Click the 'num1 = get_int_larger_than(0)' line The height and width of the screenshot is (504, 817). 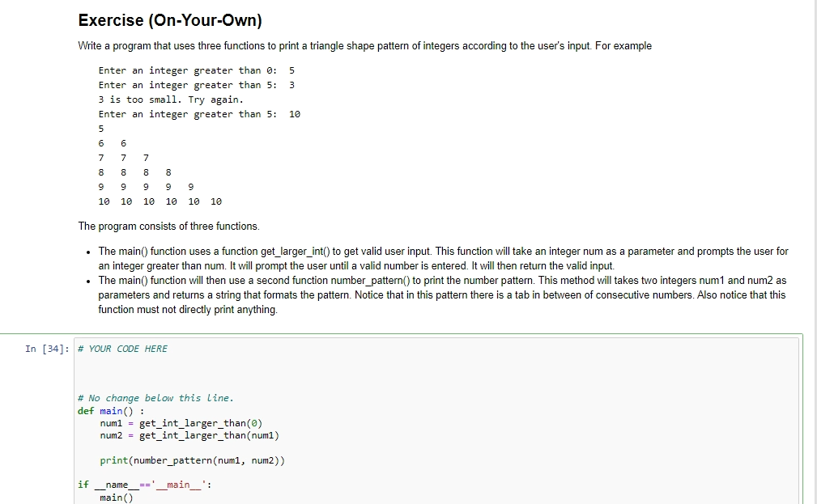click(181, 423)
